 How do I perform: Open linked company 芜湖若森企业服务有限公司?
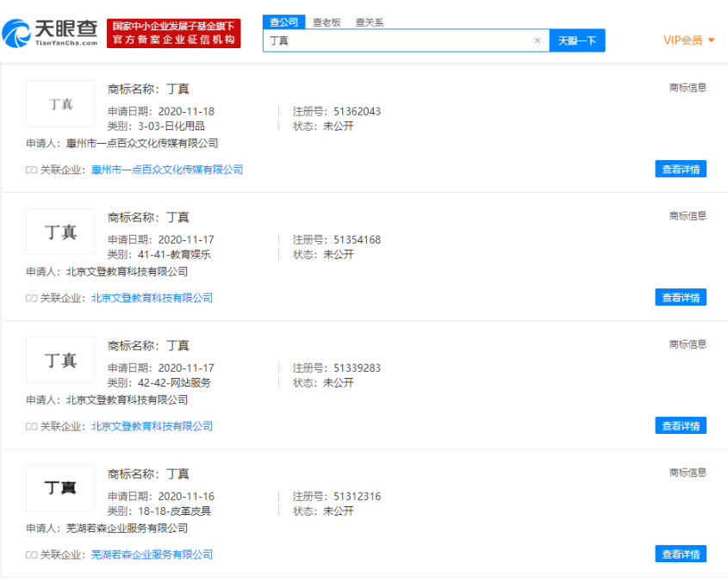[x=152, y=554]
